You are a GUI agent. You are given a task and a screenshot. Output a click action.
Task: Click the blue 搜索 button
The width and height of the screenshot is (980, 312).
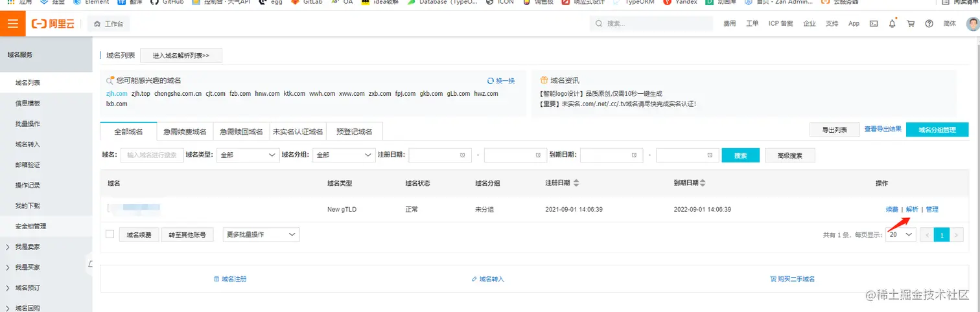point(740,155)
